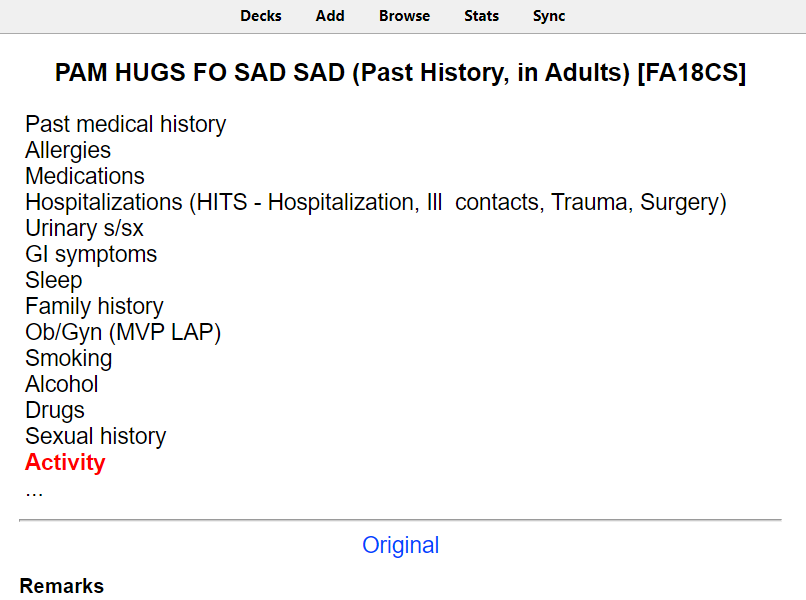Click the ellipsis below Activity

[34, 492]
